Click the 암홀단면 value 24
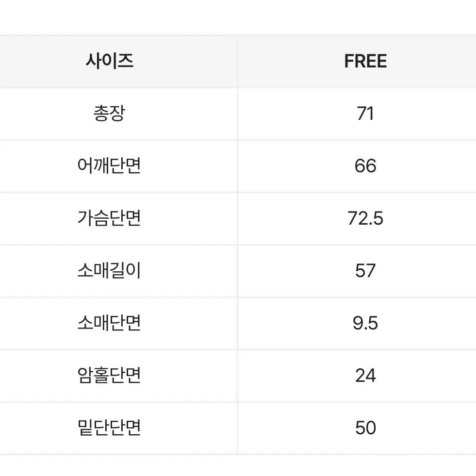Viewport: 476px width, 476px height. tap(365, 376)
